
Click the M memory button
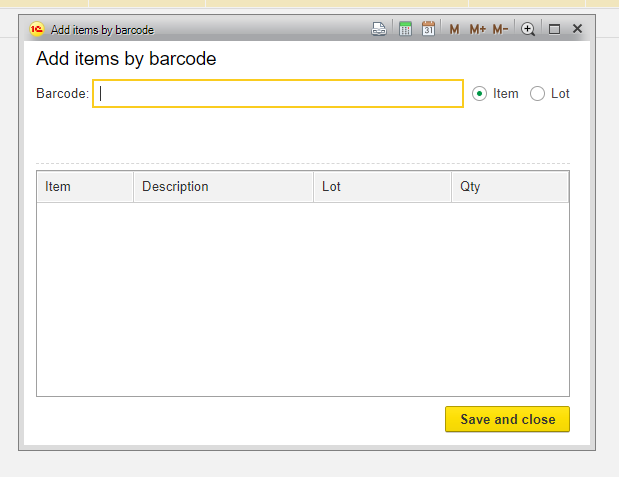point(454,30)
